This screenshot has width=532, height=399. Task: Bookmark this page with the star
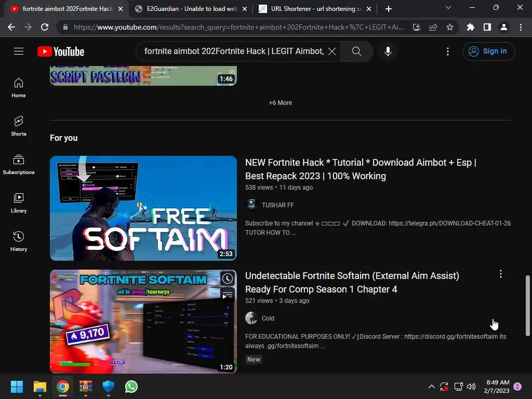coord(450,27)
